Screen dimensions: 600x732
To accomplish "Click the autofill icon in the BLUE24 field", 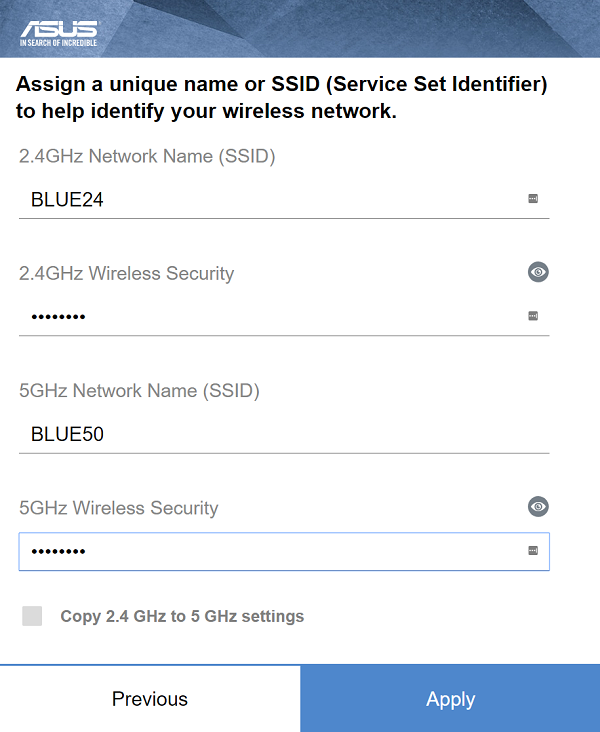I will [x=533, y=199].
